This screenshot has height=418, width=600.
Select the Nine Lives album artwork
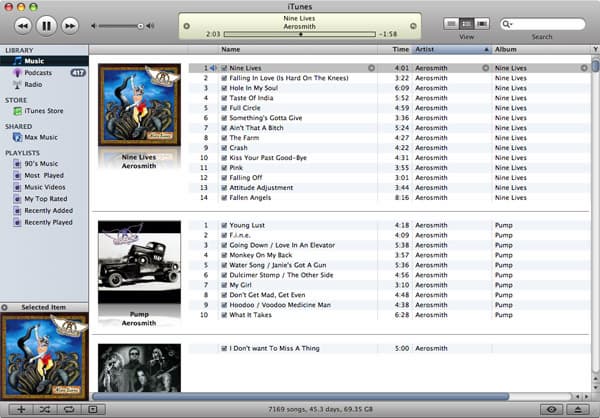click(x=139, y=104)
